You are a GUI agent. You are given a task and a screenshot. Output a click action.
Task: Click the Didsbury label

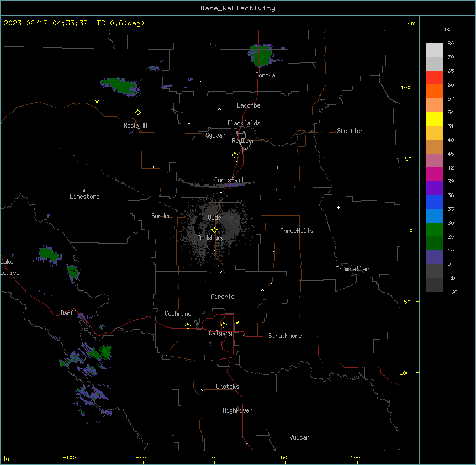click(211, 238)
